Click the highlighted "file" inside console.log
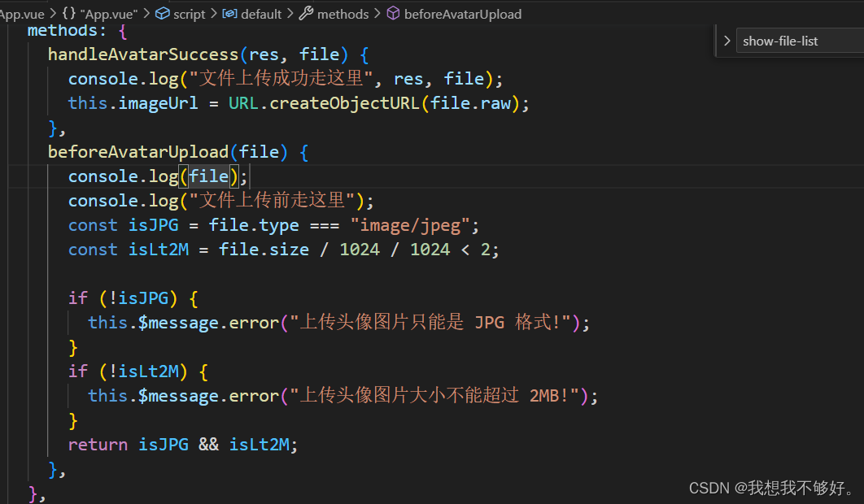864x504 pixels. pyautogui.click(x=209, y=176)
